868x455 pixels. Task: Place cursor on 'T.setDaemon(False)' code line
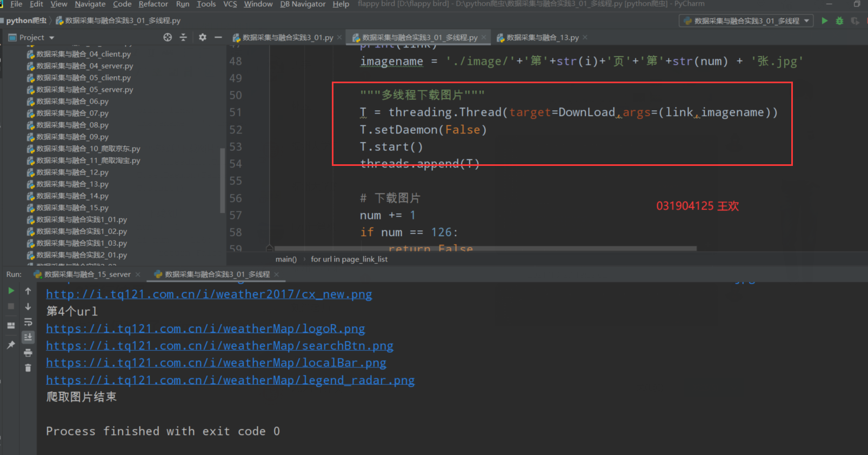(423, 130)
